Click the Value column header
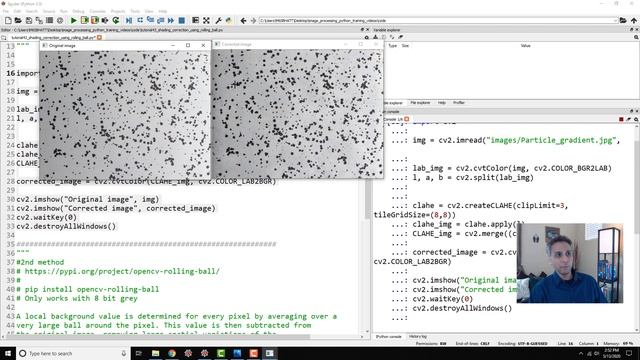This screenshot has height=360, width=640. pos(525,46)
